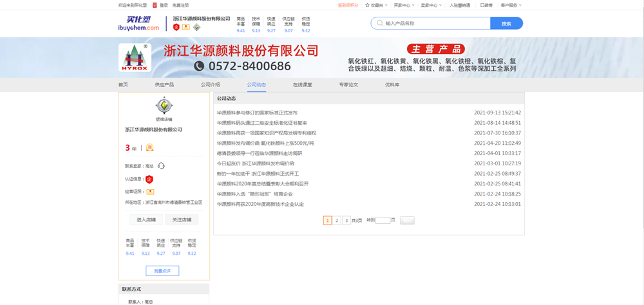The width and height of the screenshot is (644, 305).
Task: Click the shop badge emblem in the sidebar card
Action: click(x=164, y=106)
